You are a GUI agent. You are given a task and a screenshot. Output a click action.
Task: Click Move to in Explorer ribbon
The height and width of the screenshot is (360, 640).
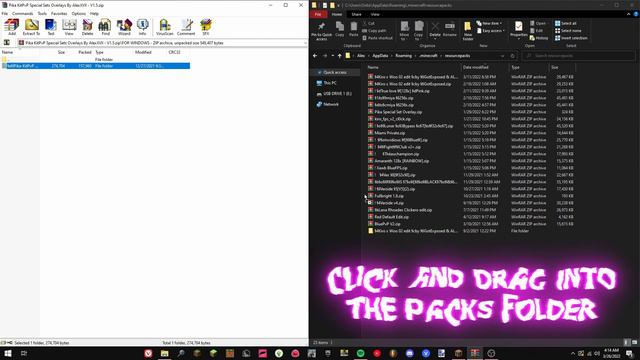(x=404, y=31)
